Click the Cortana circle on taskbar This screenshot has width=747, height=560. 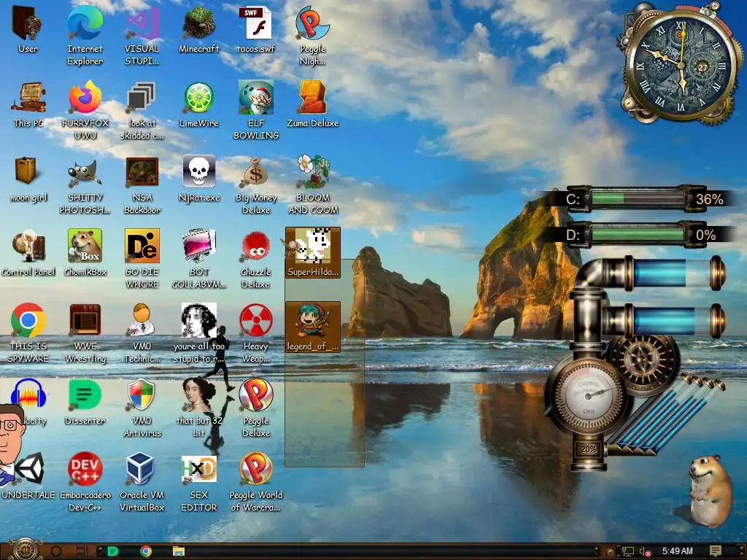56,551
